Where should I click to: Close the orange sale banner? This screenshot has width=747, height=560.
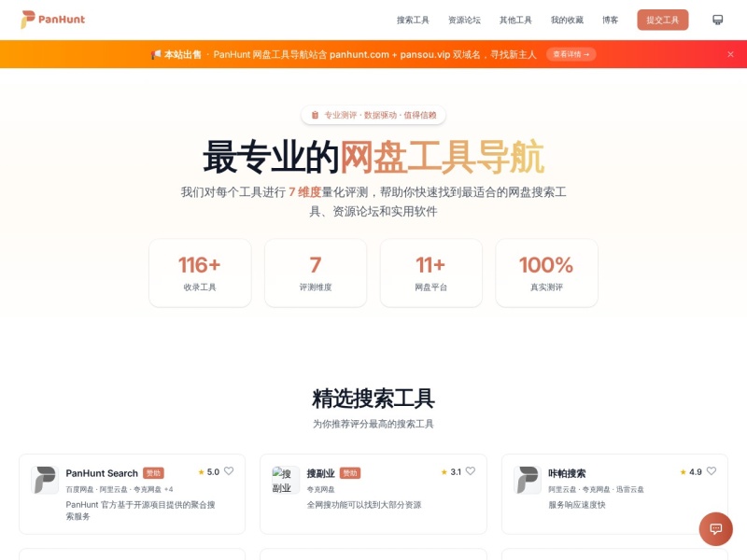click(x=730, y=54)
